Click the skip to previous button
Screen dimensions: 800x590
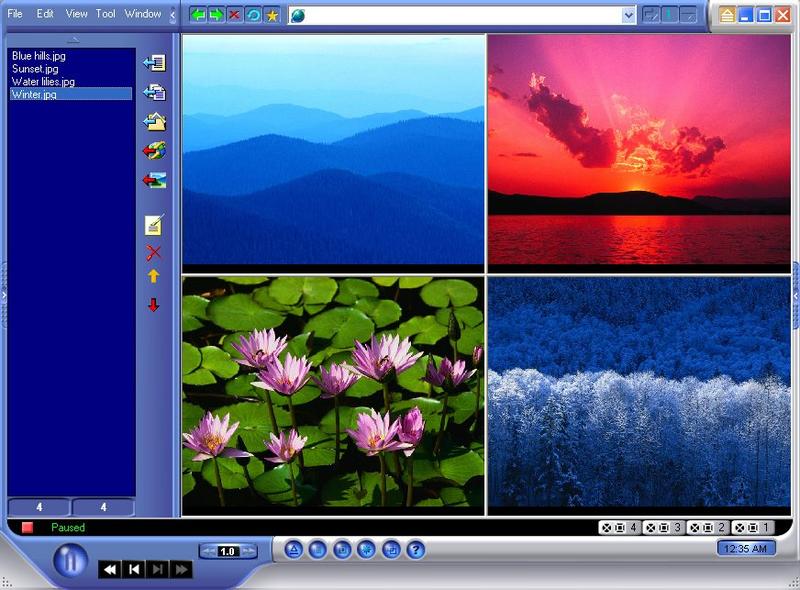(x=134, y=569)
